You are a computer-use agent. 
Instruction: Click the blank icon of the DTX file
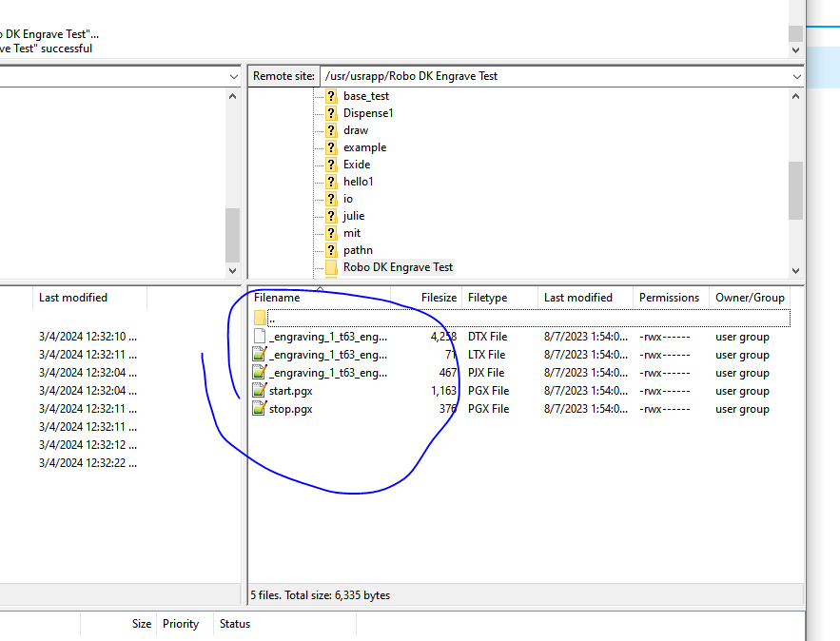(260, 337)
